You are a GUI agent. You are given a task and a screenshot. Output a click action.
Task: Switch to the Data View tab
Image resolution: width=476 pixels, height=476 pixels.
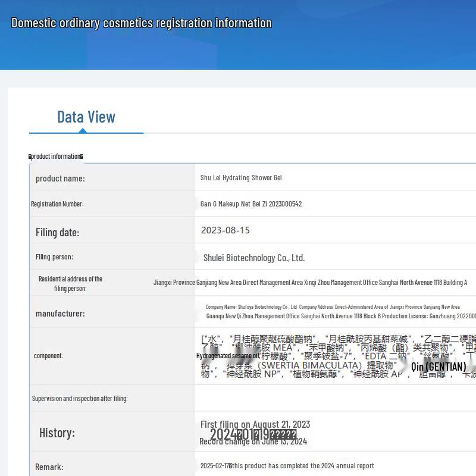[x=86, y=117]
